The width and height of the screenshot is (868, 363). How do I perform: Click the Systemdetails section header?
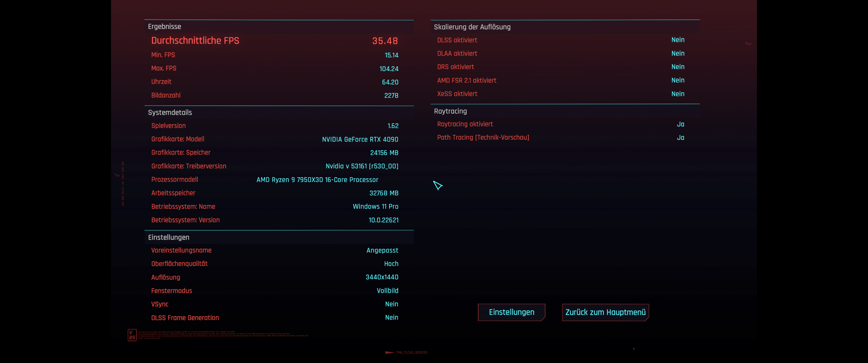coord(170,112)
